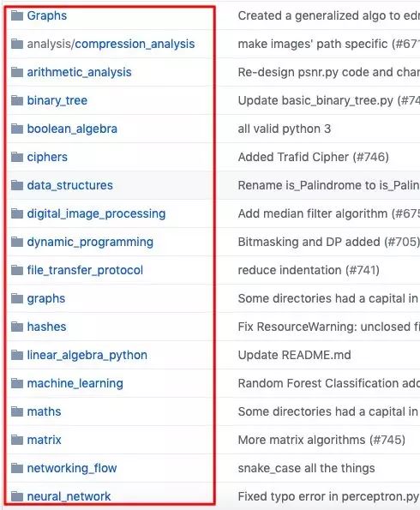Open the compression_analysis folder link
This screenshot has height=510, width=420.
point(135,44)
